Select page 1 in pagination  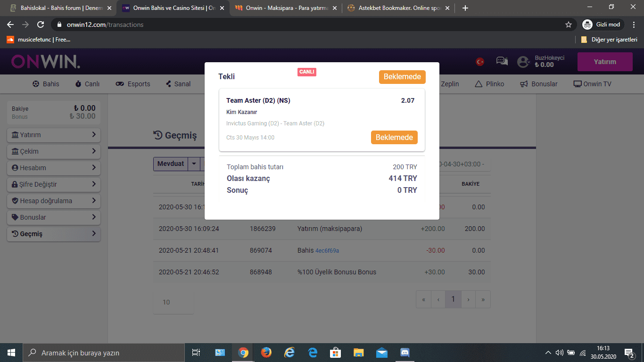(x=453, y=299)
